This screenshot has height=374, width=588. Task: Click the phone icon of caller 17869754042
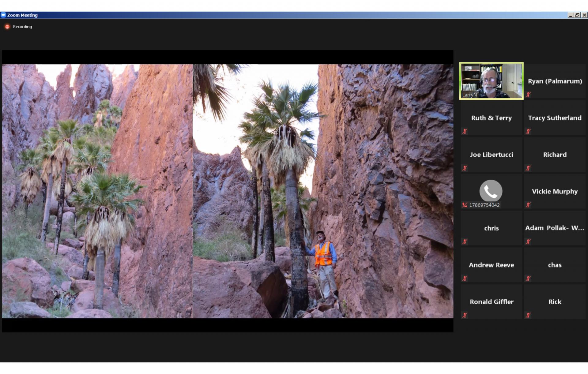point(491,191)
